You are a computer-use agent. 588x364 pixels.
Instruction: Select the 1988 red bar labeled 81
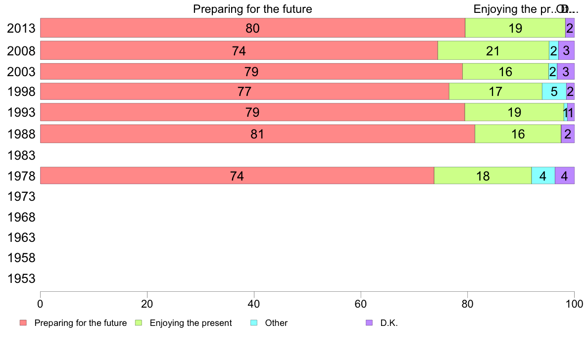[x=257, y=134]
